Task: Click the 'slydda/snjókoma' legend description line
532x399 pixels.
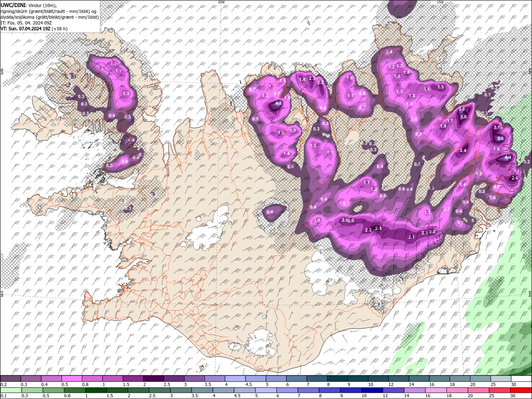Action: tap(49, 17)
